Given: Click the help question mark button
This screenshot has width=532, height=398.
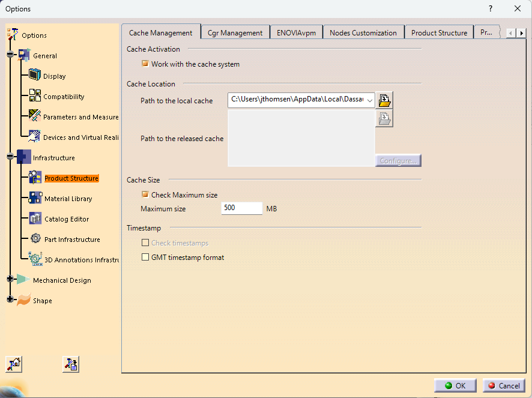Looking at the screenshot, I should 490,8.
